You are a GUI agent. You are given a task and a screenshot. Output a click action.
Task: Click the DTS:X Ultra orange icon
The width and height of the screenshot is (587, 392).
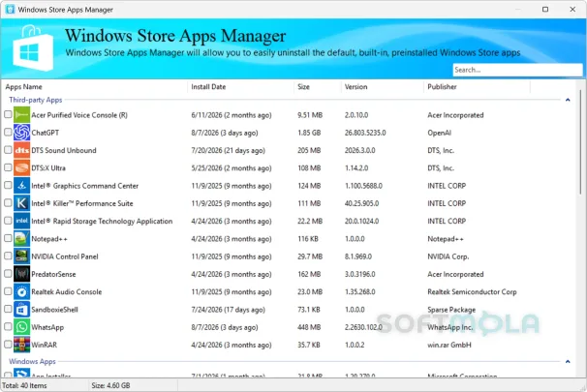[x=21, y=168]
